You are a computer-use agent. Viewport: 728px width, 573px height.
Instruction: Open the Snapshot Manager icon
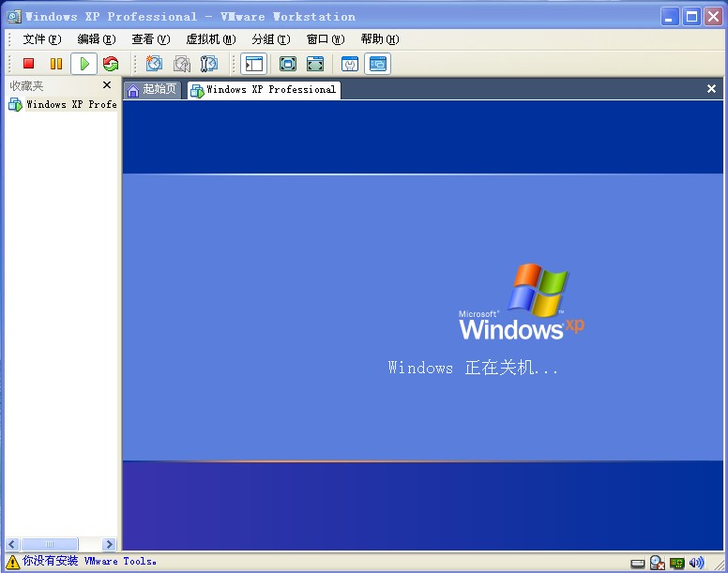(x=208, y=64)
